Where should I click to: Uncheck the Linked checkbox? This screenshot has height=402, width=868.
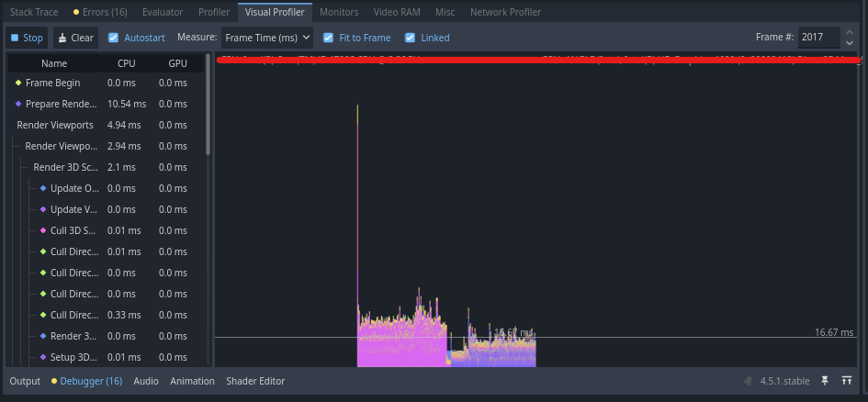click(411, 38)
